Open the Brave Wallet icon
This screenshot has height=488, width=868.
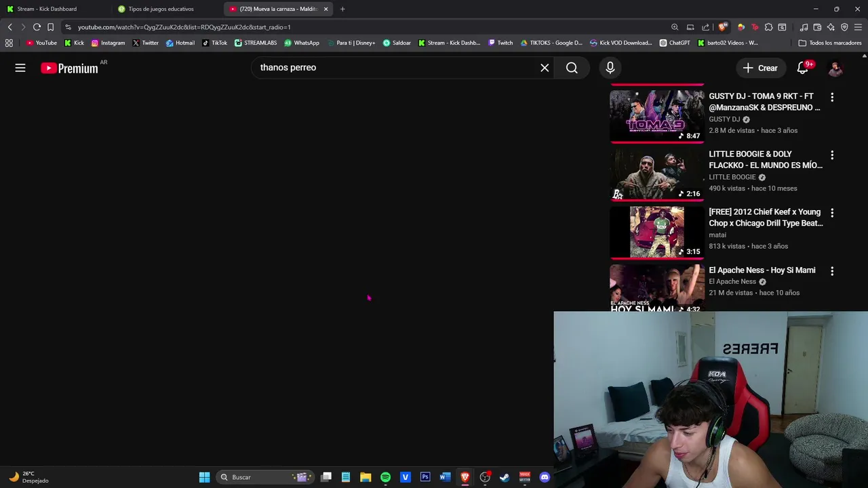tap(817, 27)
